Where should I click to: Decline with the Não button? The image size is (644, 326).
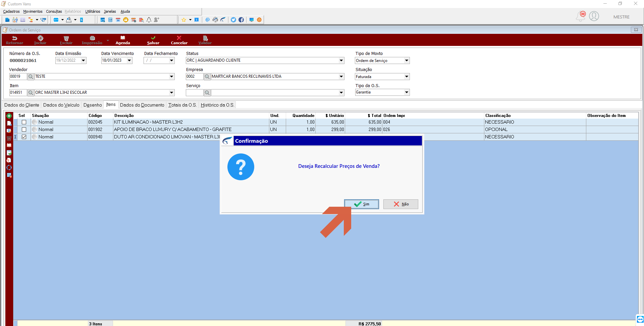[x=401, y=204]
